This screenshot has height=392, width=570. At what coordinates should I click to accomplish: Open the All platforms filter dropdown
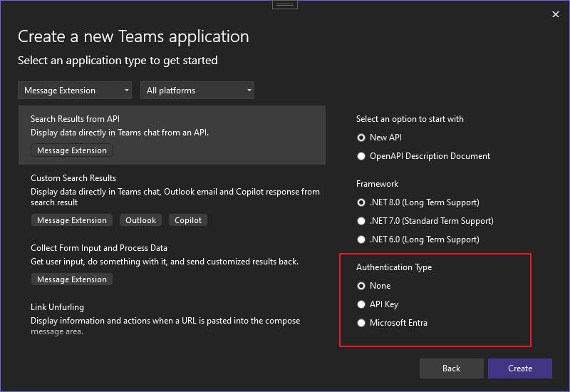197,91
